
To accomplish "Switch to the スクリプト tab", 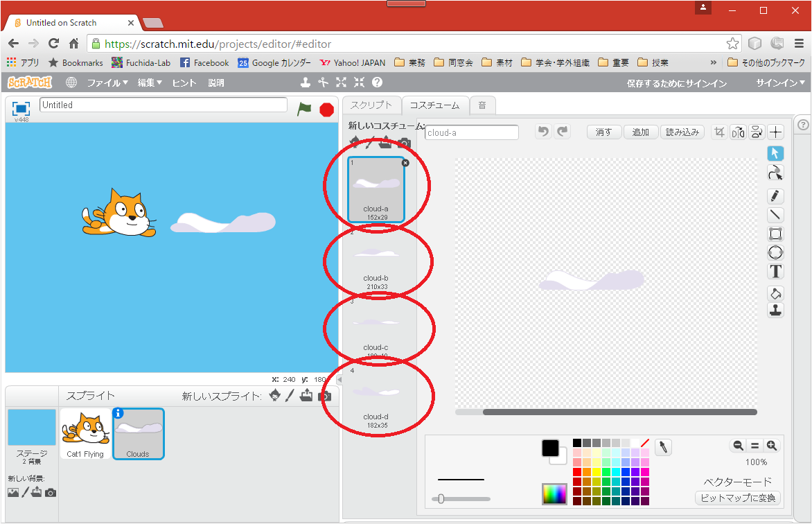I will click(371, 105).
